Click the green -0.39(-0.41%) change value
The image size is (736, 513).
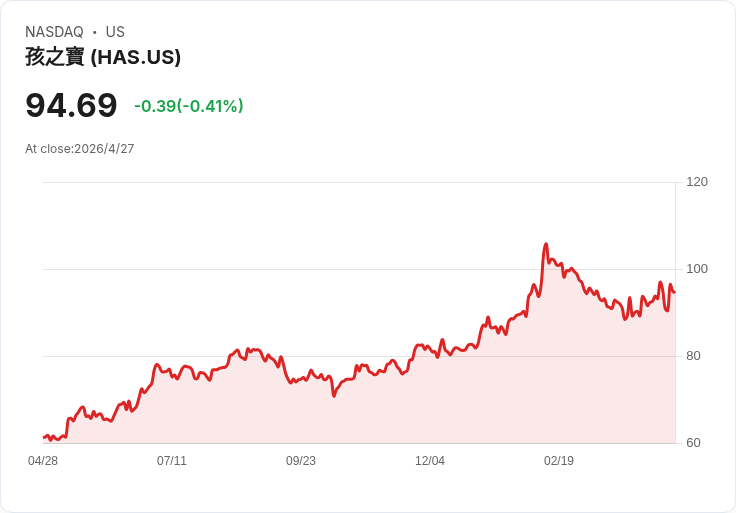pyautogui.click(x=189, y=106)
